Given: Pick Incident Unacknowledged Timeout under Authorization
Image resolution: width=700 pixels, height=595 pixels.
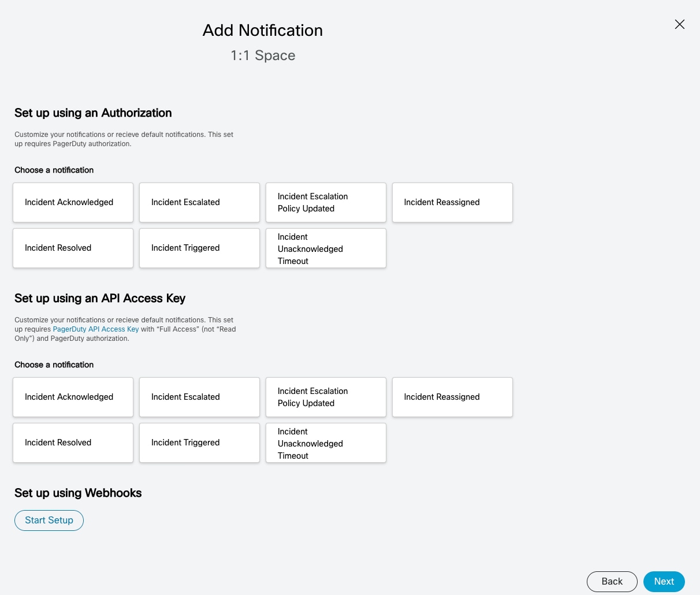Looking at the screenshot, I should [x=326, y=248].
